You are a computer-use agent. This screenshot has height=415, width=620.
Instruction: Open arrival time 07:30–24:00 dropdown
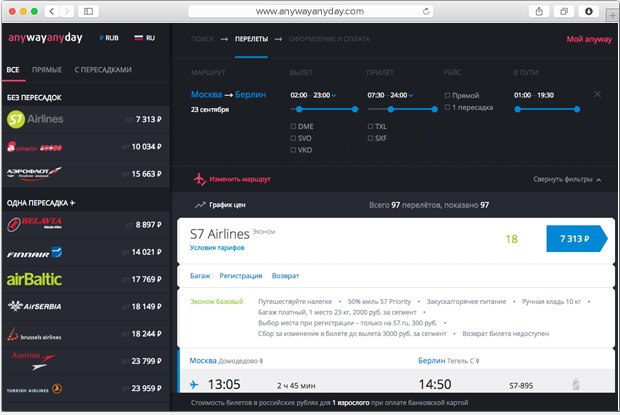[390, 95]
